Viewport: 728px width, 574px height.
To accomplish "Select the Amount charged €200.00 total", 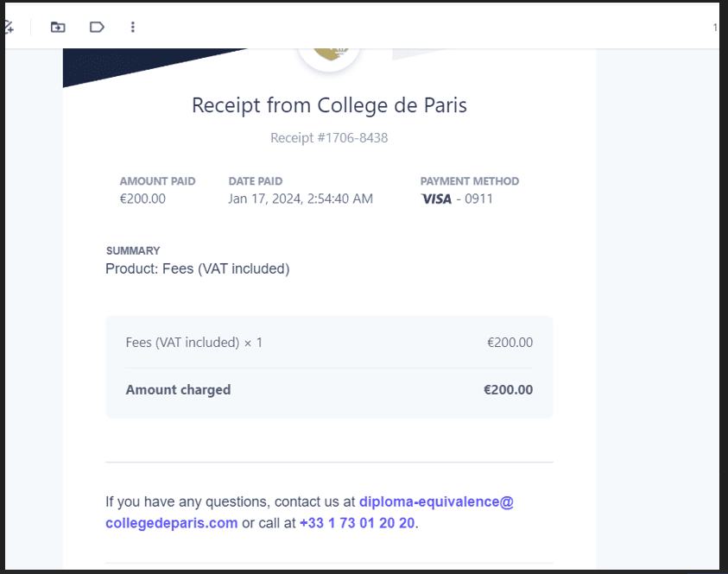I will pyautogui.click(x=329, y=390).
